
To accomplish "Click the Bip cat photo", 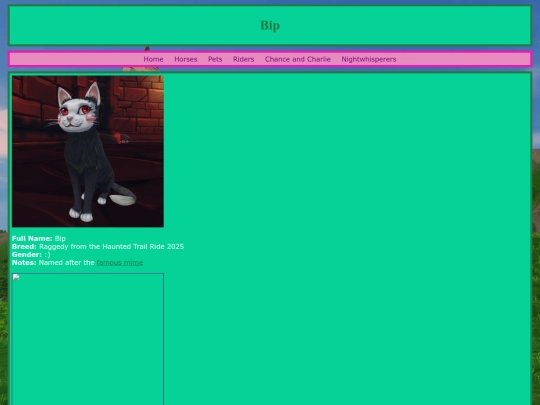I will (x=88, y=152).
